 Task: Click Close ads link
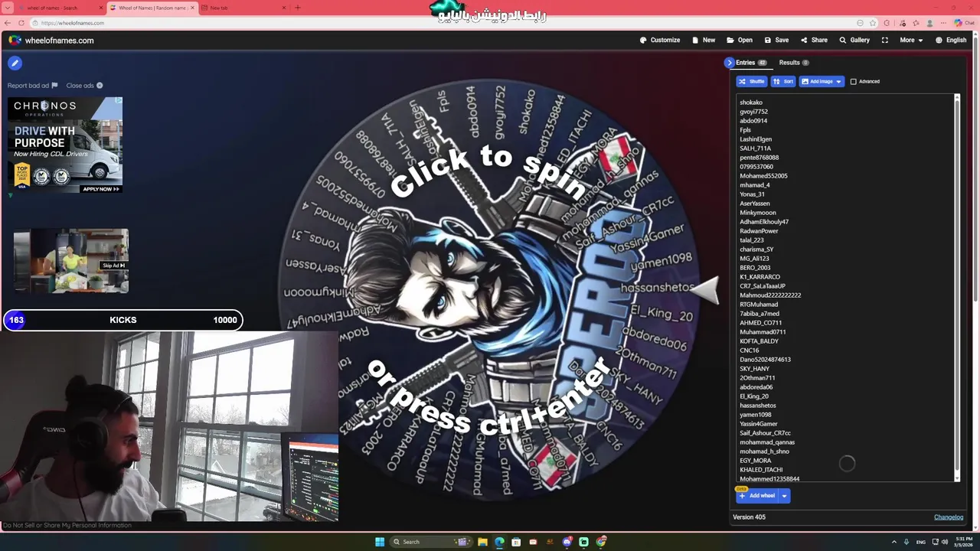[x=84, y=86]
